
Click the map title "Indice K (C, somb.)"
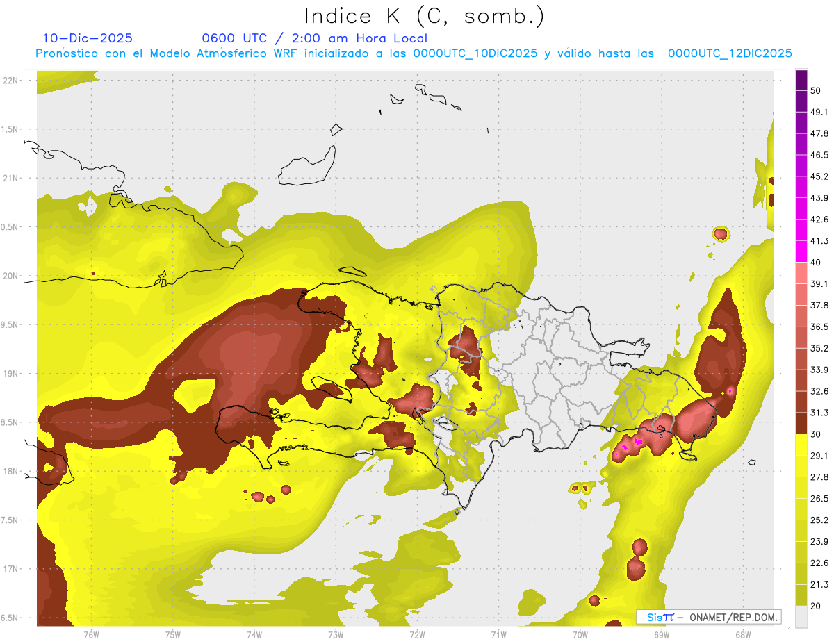tap(425, 16)
